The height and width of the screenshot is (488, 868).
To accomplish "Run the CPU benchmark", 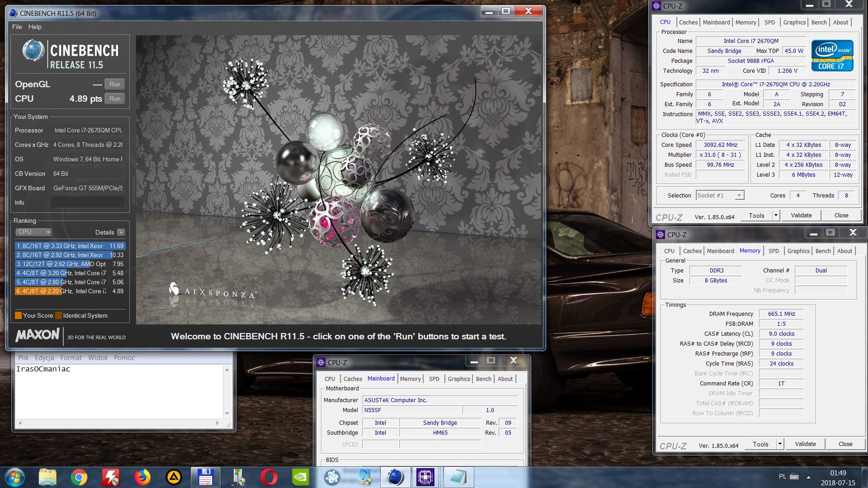I will [115, 99].
